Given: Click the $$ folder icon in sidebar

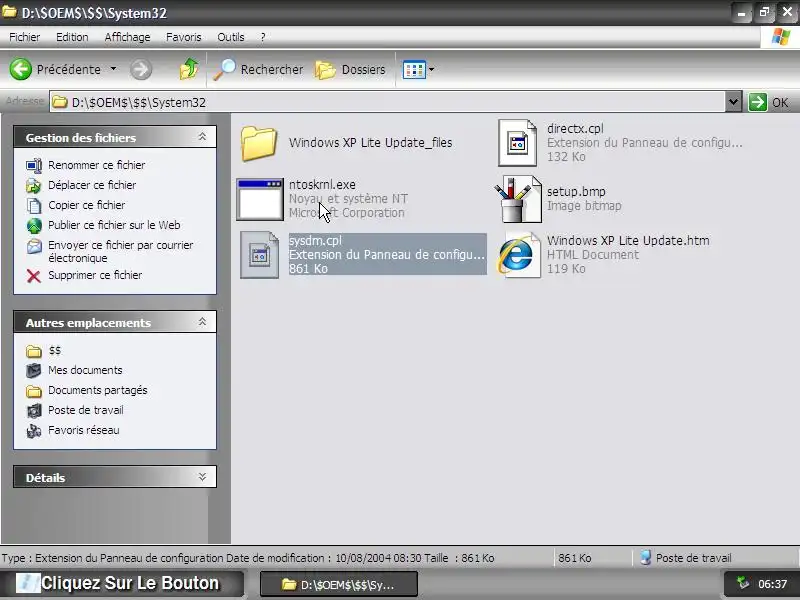Looking at the screenshot, I should 34,351.
